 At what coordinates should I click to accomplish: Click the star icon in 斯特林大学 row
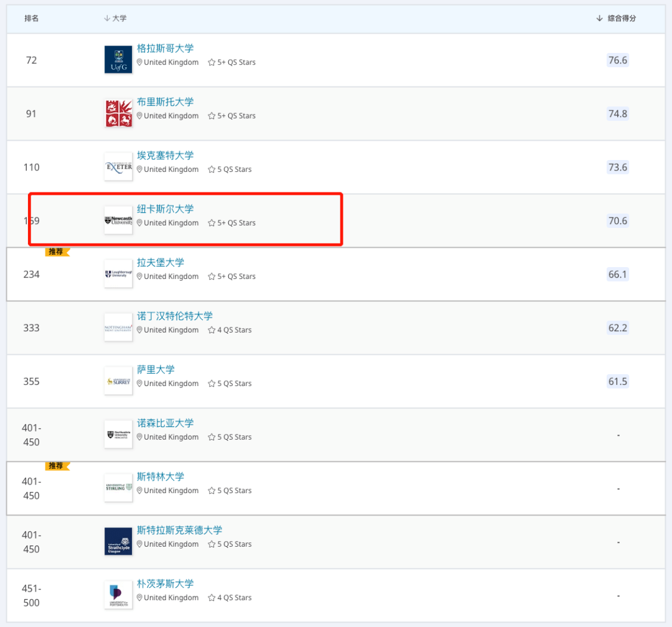[x=212, y=491]
